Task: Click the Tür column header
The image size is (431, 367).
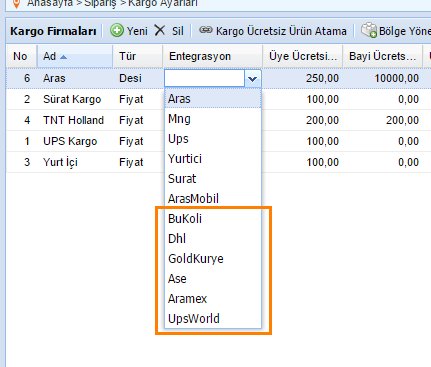Action: click(137, 56)
